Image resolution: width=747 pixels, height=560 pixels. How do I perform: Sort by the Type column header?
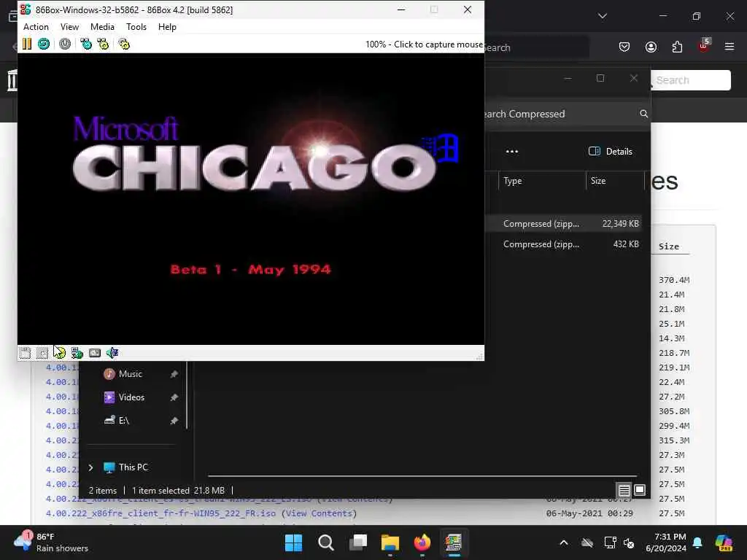coord(542,181)
